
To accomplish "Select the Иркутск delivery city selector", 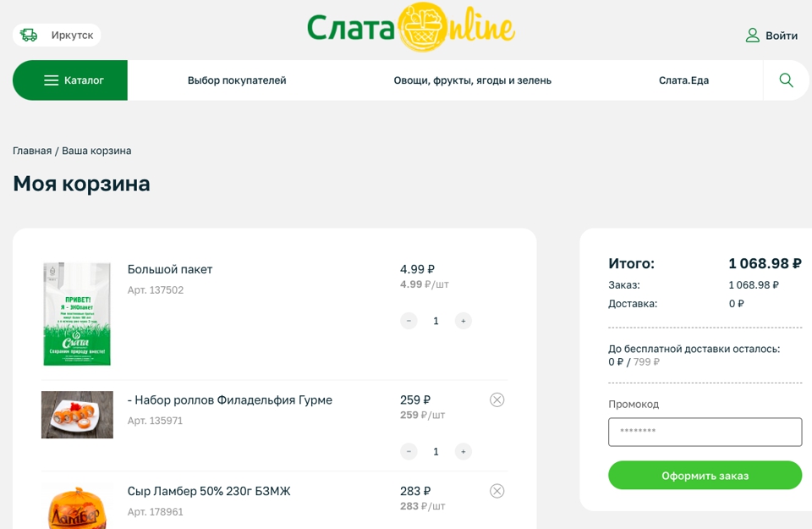I will pyautogui.click(x=57, y=36).
